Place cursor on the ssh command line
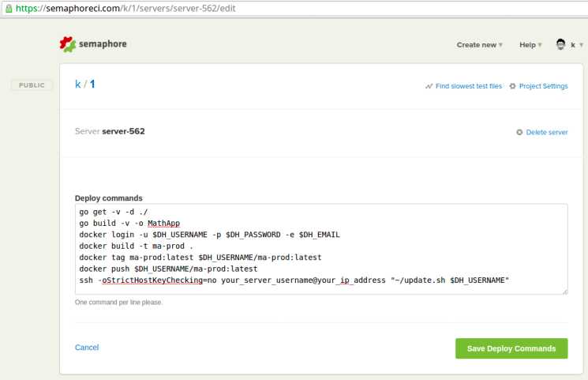 coord(292,280)
